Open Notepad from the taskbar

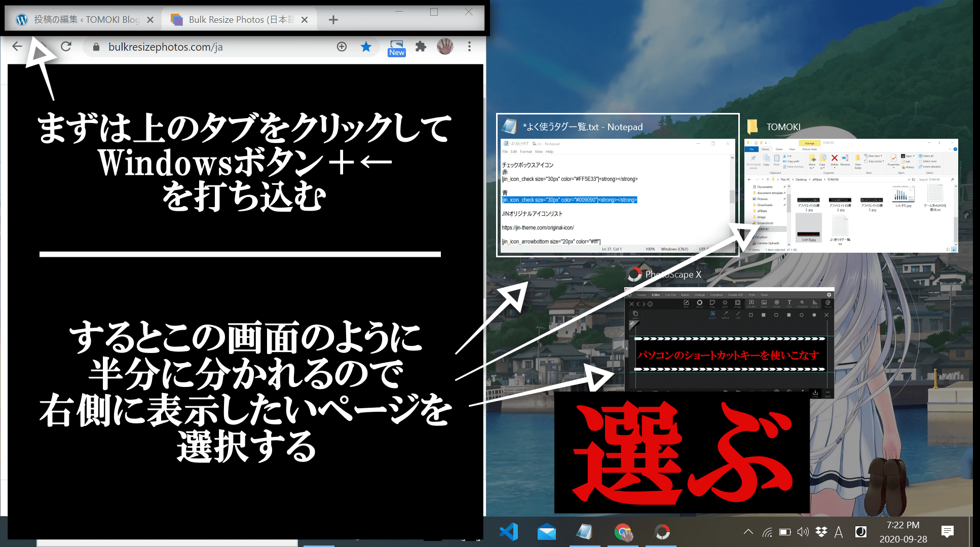click(x=585, y=532)
